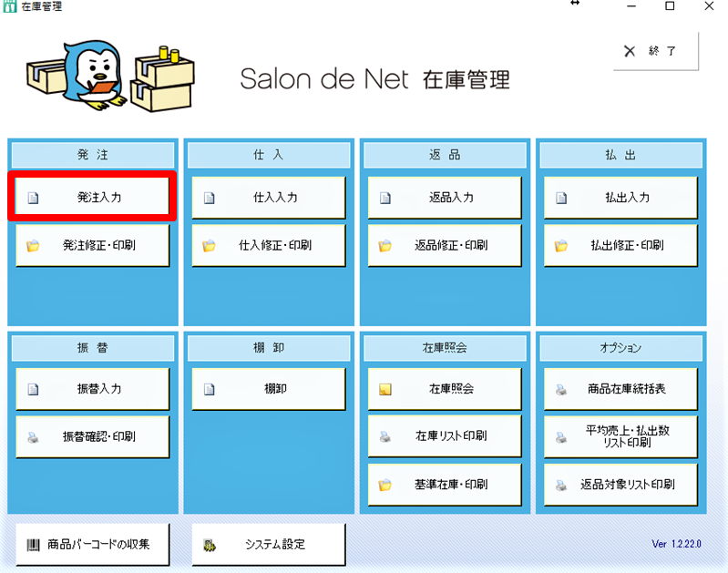Screen dimensions: 728x573
Task: Open 払出入力 button
Action: pyautogui.click(x=620, y=198)
